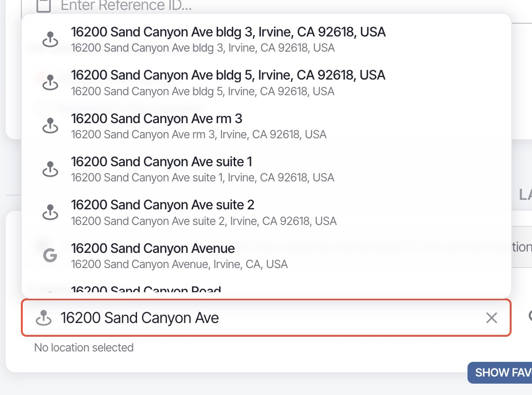Clear the search using the X icon
This screenshot has width=532, height=395.
[x=492, y=318]
